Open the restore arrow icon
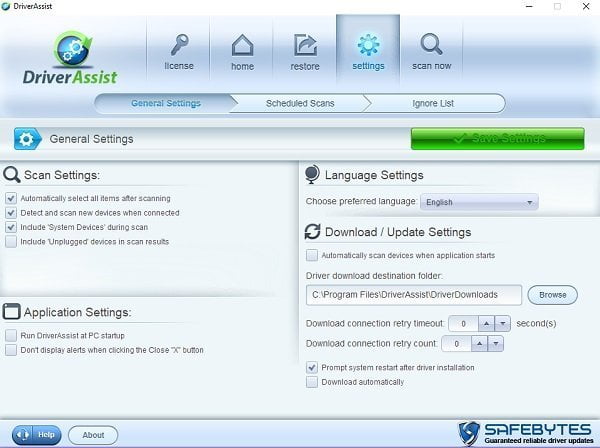 click(x=305, y=45)
